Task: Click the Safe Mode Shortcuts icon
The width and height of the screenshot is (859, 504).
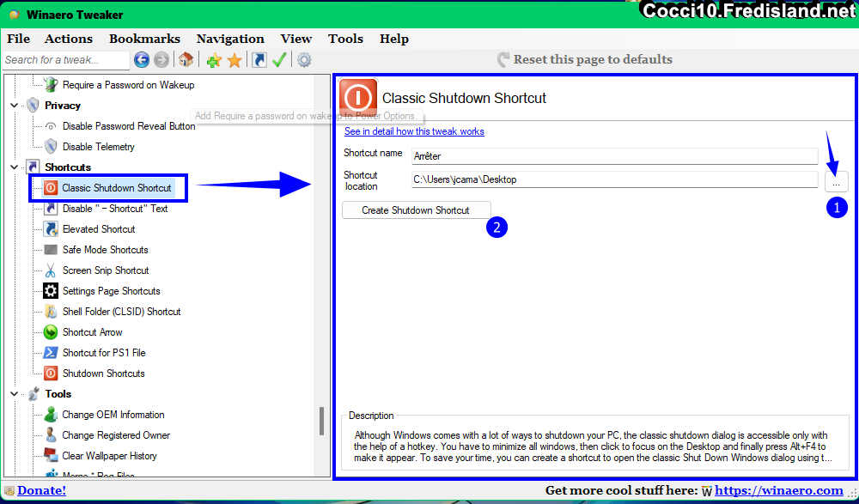Action: click(51, 250)
